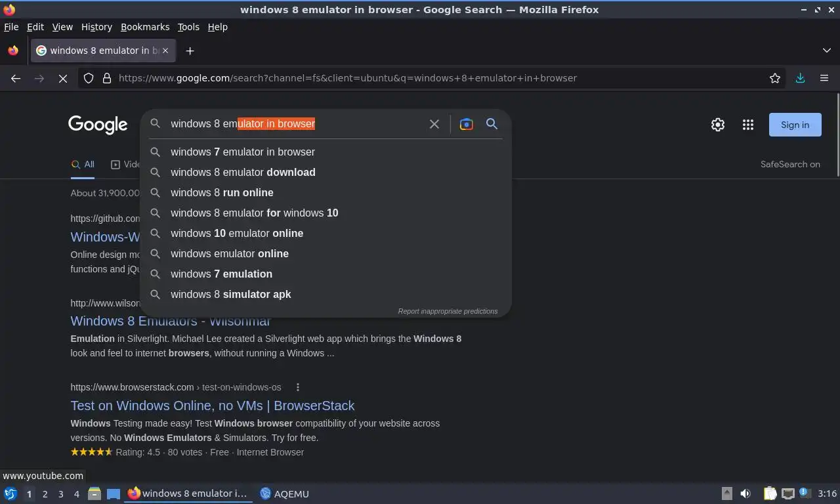Switch to workspace 2
Viewport: 840px width, 504px height.
tap(45, 493)
